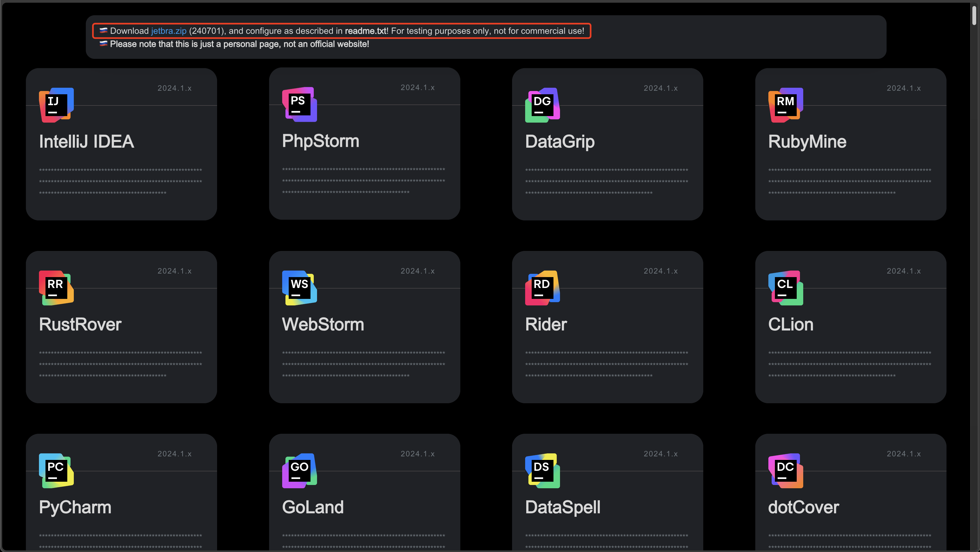980x552 pixels.
Task: Open the jetbra.zip download link
Action: pos(169,31)
